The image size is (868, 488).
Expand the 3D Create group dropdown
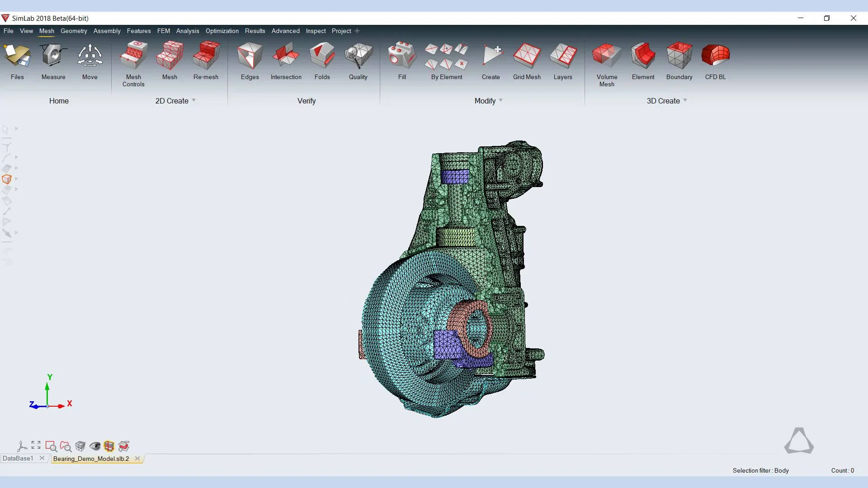[685, 100]
